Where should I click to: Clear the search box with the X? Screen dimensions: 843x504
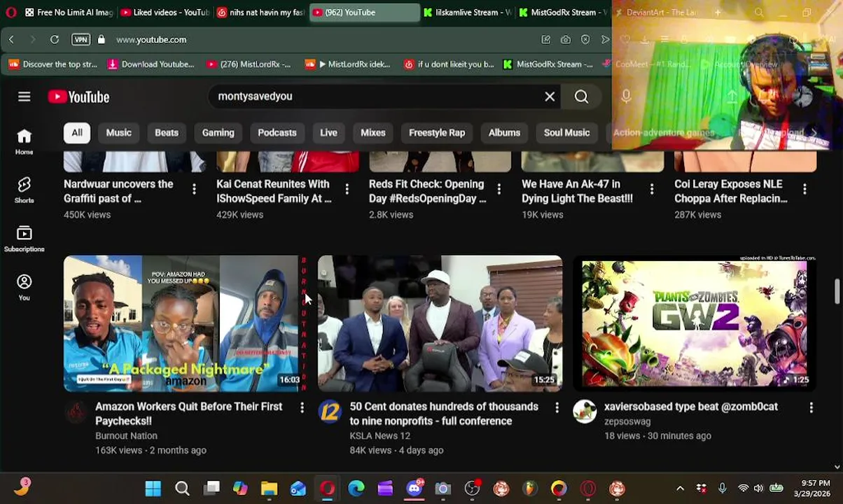click(x=550, y=97)
